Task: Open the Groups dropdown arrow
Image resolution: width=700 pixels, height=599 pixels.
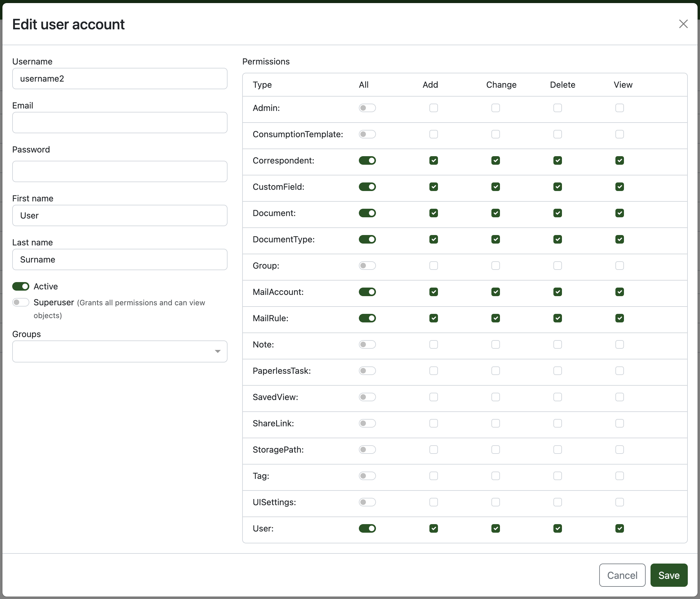Action: (217, 351)
